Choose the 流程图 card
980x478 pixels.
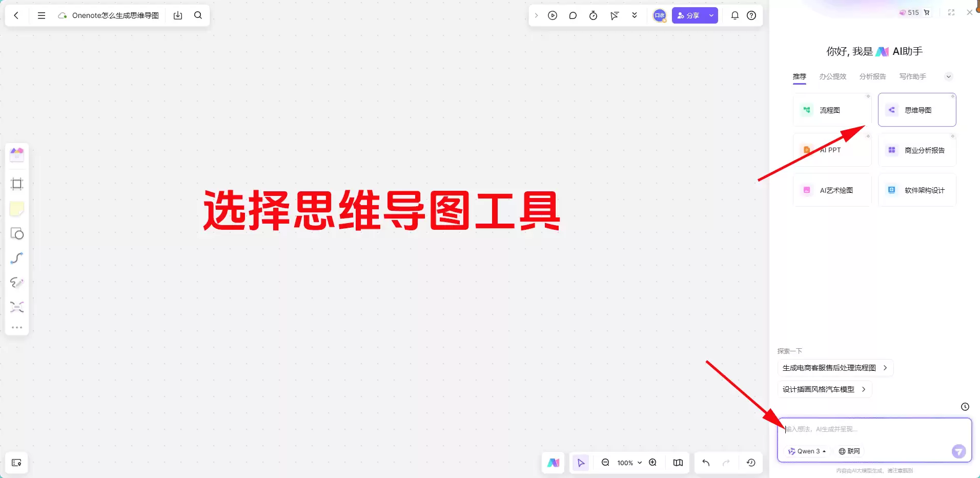832,110
